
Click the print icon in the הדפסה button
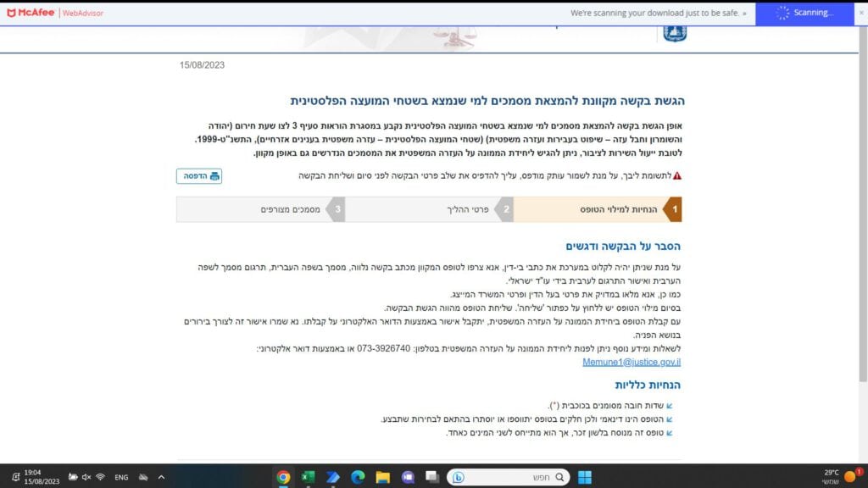coord(214,176)
